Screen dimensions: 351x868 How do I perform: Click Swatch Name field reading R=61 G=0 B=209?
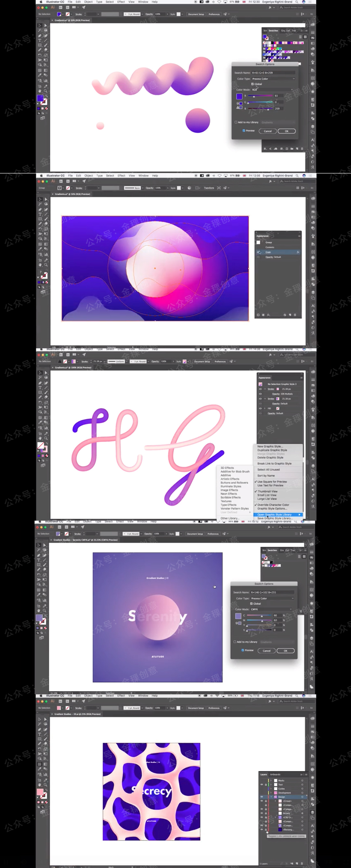273,73
